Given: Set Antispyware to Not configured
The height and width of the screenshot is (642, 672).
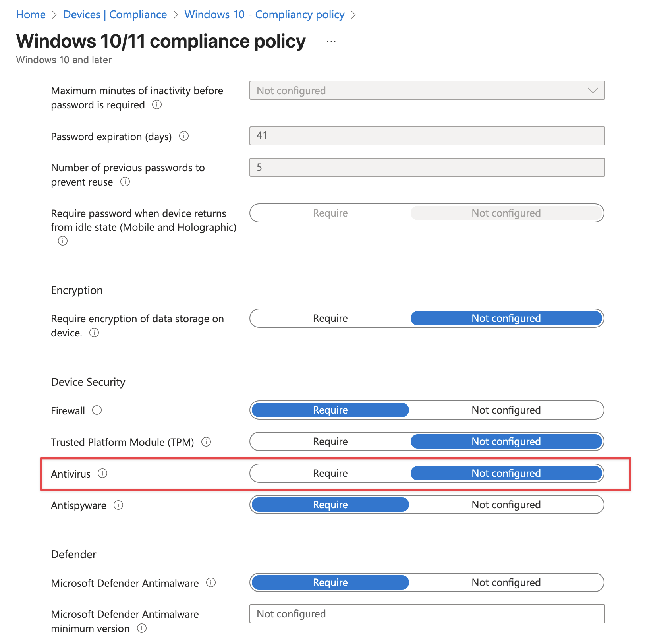Looking at the screenshot, I should click(506, 505).
